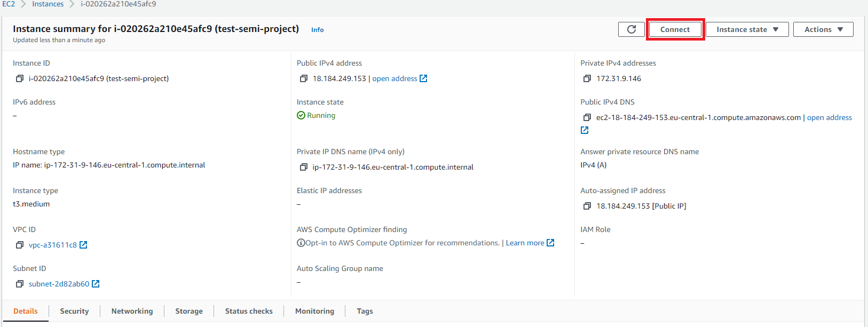Copy the VPC ID
868x327 pixels.
click(x=20, y=245)
